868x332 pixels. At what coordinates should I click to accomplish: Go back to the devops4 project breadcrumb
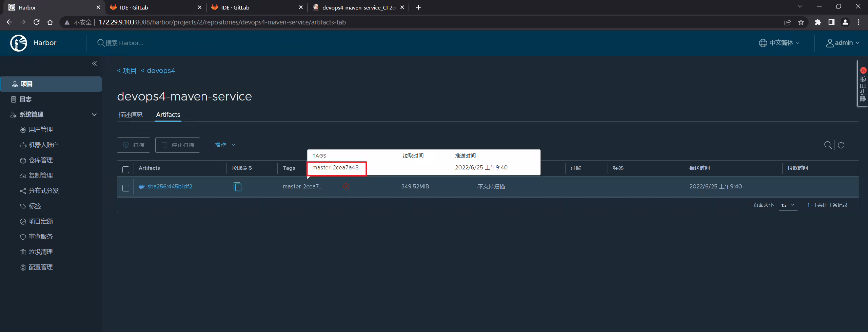[x=158, y=71]
